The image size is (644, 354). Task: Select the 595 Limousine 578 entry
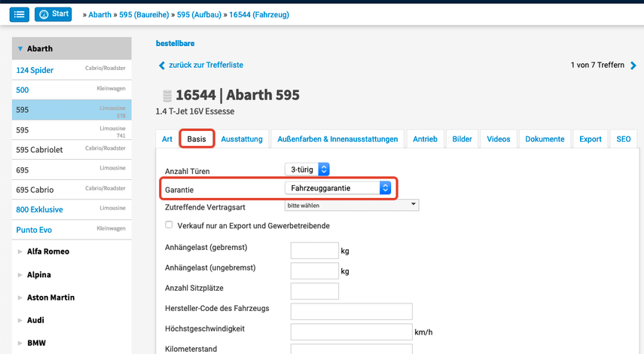(72, 110)
